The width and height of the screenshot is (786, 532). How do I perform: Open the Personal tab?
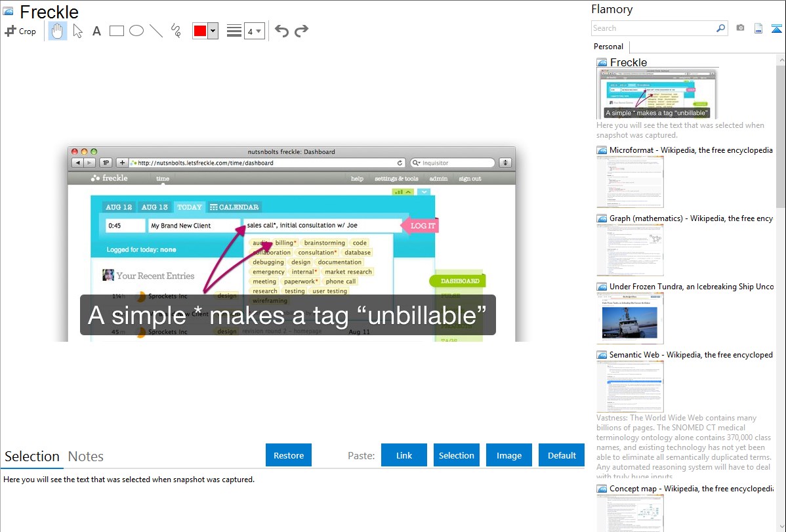tap(609, 47)
